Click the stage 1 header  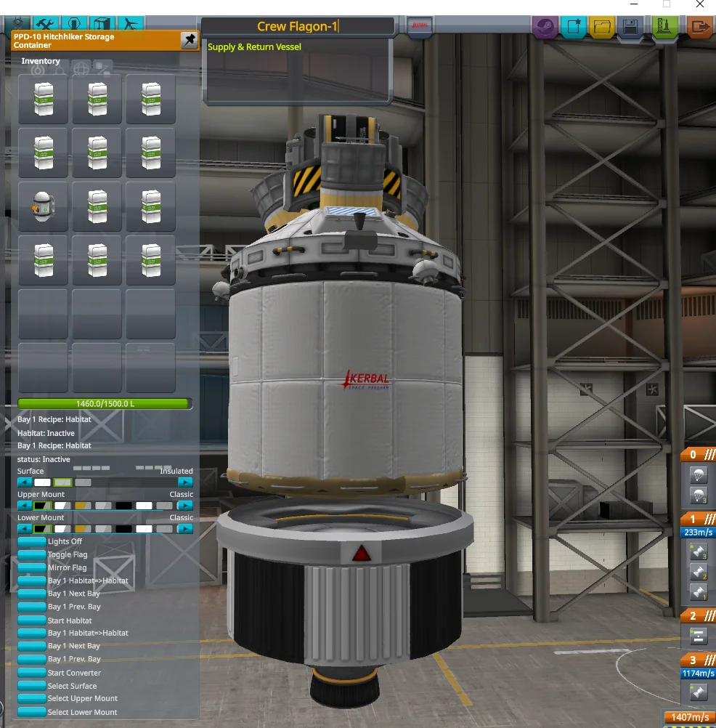coord(699,519)
